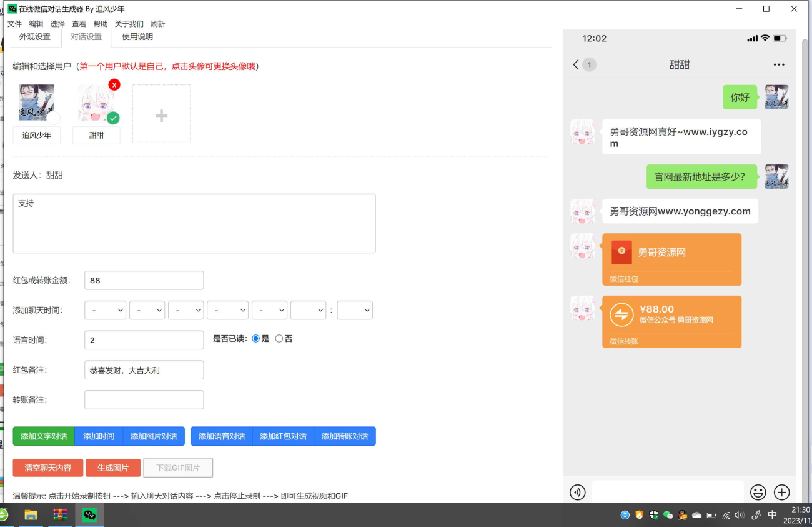The image size is (812, 527).
Task: Click the 红包备注 input field
Action: click(x=144, y=370)
